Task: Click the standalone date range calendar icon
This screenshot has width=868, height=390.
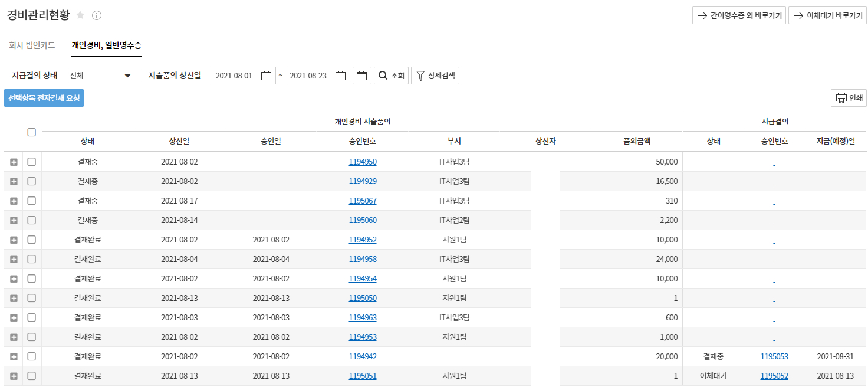Action: pyautogui.click(x=362, y=76)
